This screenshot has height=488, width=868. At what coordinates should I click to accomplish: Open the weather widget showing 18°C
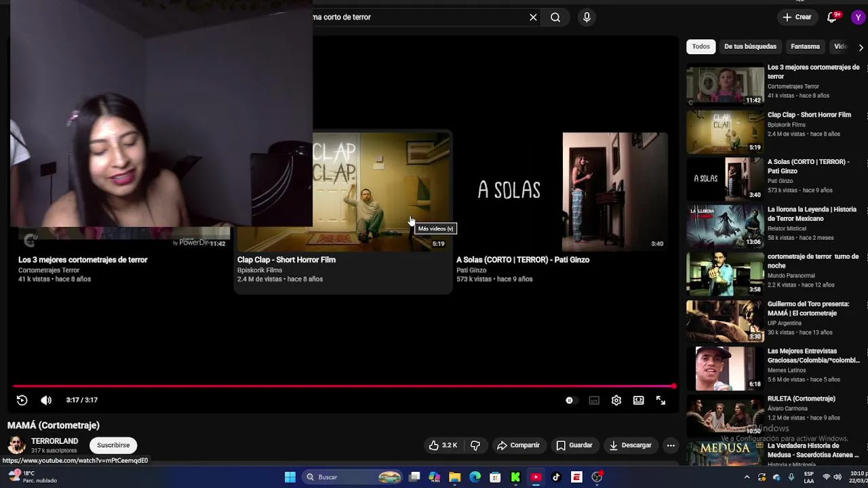point(33,477)
